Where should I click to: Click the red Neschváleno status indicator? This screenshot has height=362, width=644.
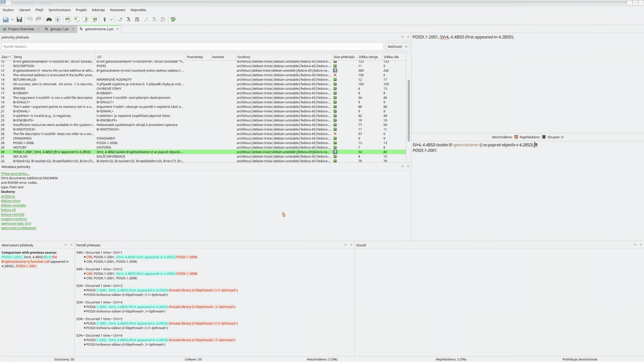coord(516,137)
